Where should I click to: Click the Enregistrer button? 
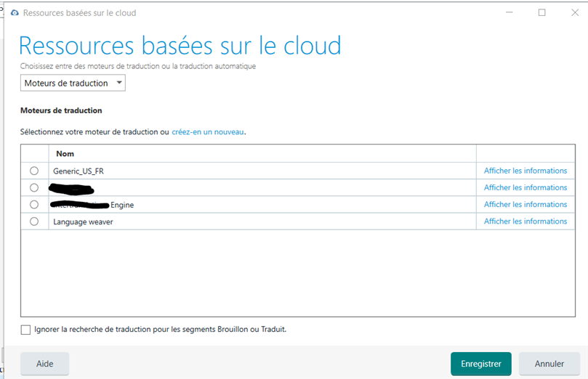click(x=481, y=364)
